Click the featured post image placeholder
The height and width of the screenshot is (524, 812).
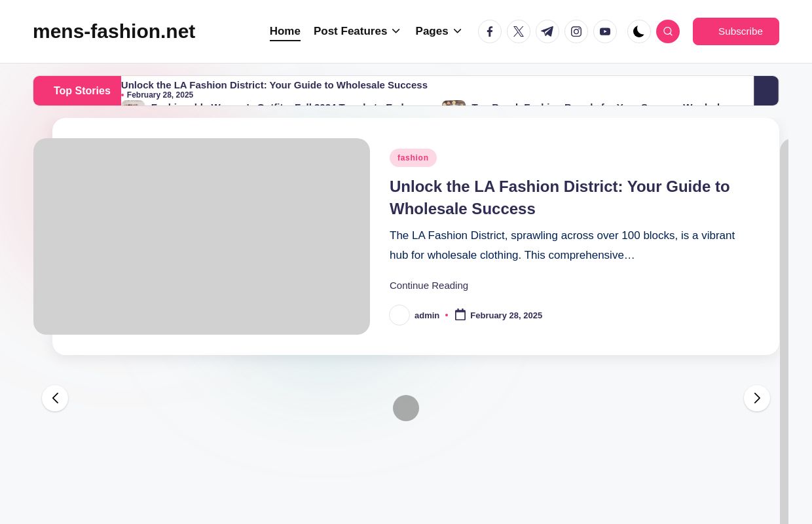click(202, 236)
